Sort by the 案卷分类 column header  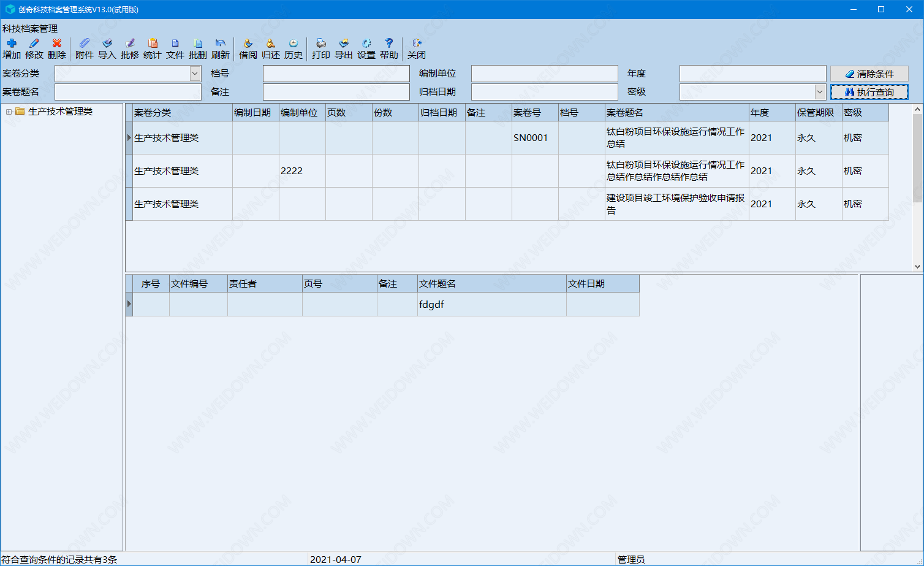point(183,113)
